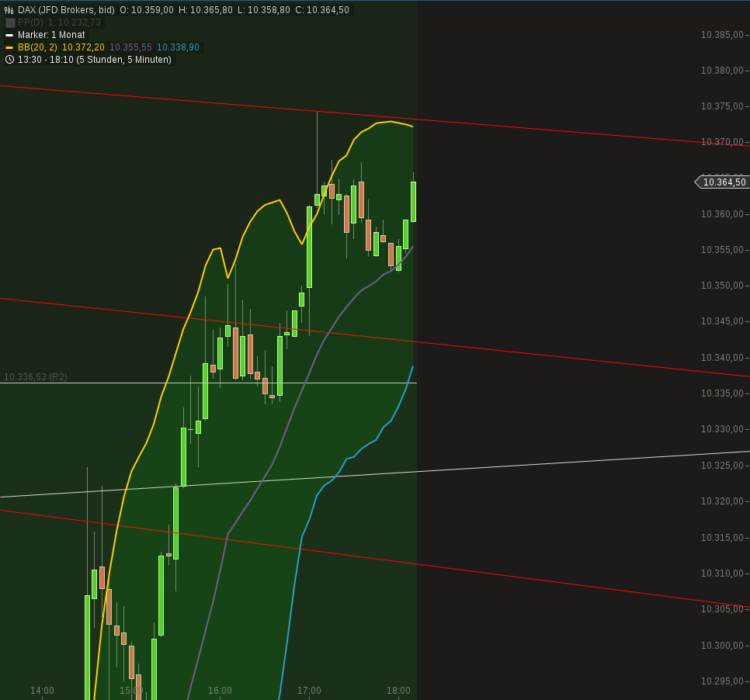Click the 10.385,00 price axis label
This screenshot has height=700, width=750.
pyautogui.click(x=722, y=34)
